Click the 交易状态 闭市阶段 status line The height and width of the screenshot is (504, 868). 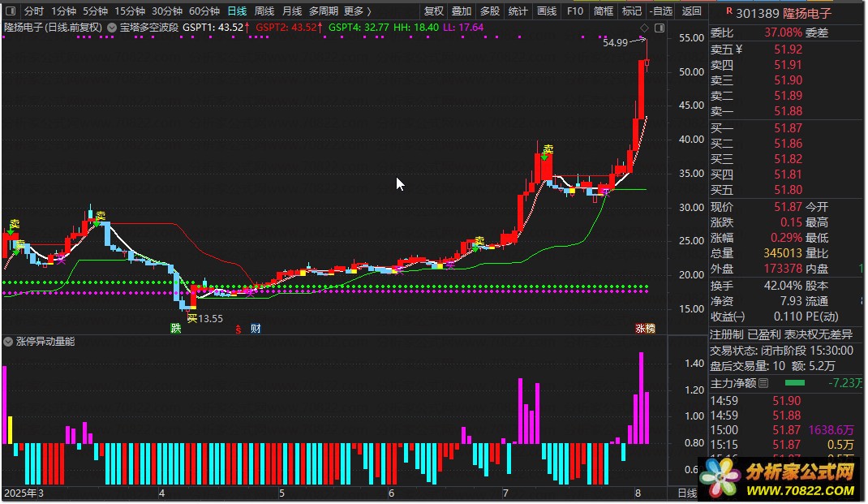pyautogui.click(x=781, y=351)
